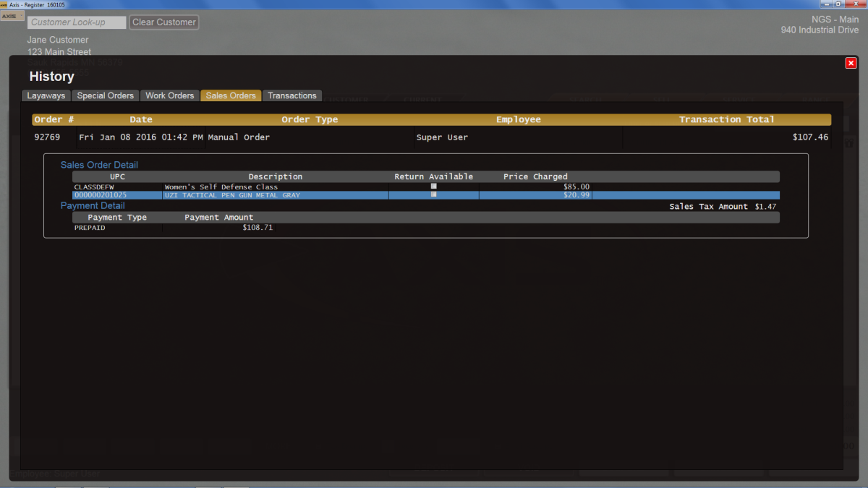868x488 pixels.
Task: Click the Employee column header
Action: (x=519, y=120)
